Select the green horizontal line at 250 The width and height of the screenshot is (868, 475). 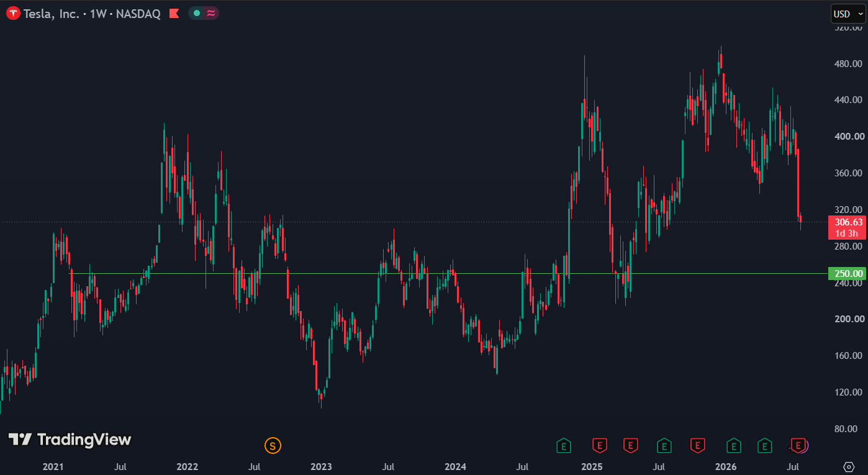(447, 273)
